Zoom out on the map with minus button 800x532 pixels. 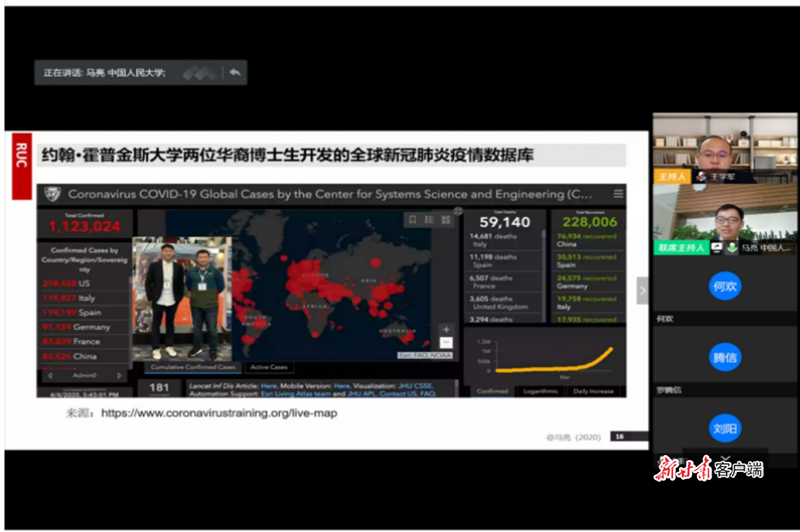pos(446,343)
